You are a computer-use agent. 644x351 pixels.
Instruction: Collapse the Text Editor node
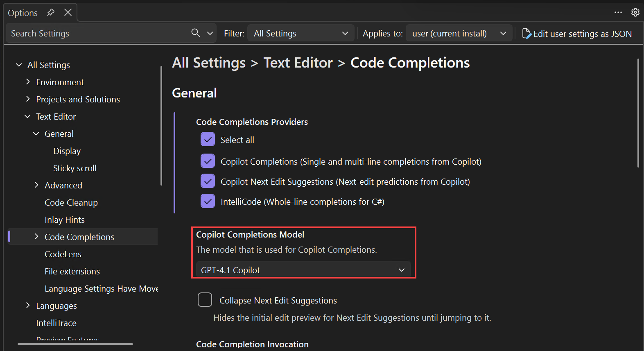point(27,116)
